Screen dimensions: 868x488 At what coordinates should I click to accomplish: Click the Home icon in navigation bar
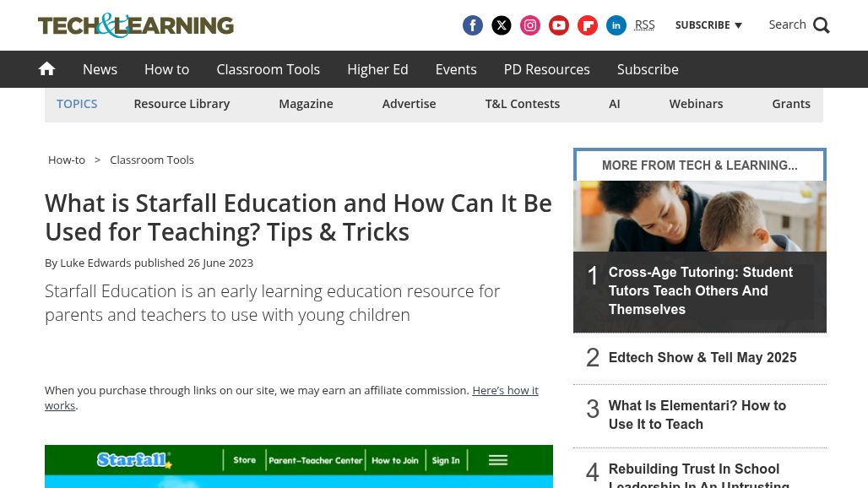tap(46, 68)
